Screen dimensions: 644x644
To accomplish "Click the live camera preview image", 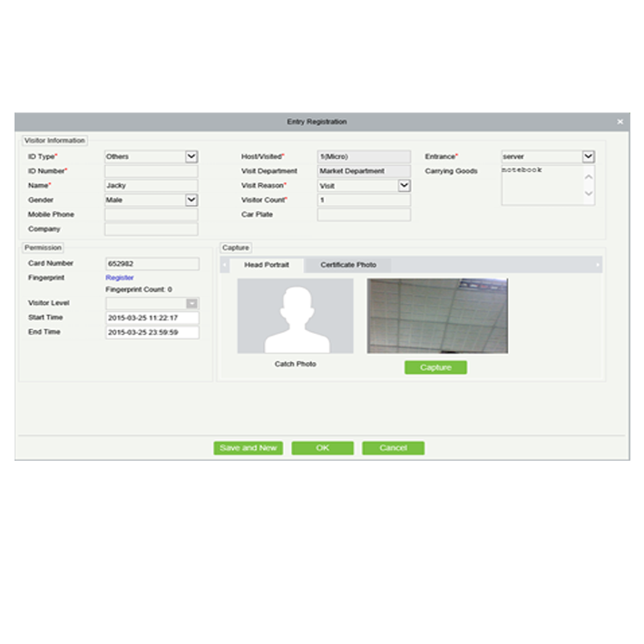I will 437,316.
